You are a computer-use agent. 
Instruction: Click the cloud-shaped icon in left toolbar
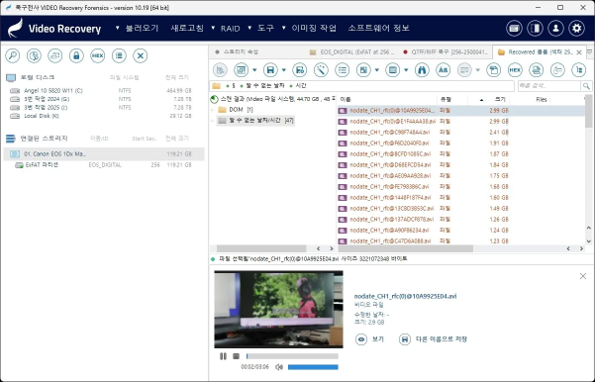[x=55, y=56]
